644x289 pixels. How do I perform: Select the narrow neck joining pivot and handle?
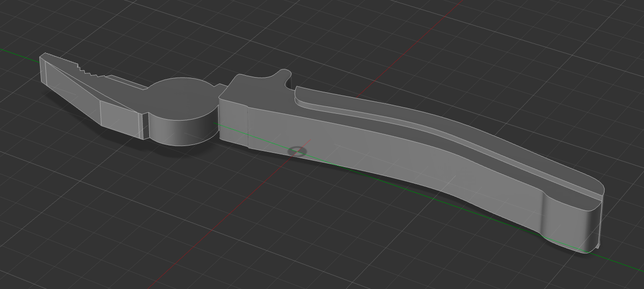coord(221,89)
